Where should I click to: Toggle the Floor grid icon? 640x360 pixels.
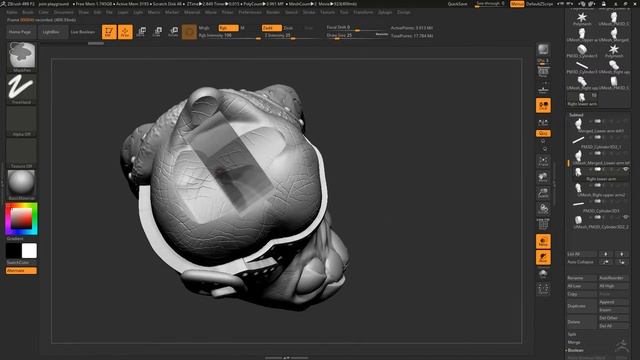click(543, 89)
